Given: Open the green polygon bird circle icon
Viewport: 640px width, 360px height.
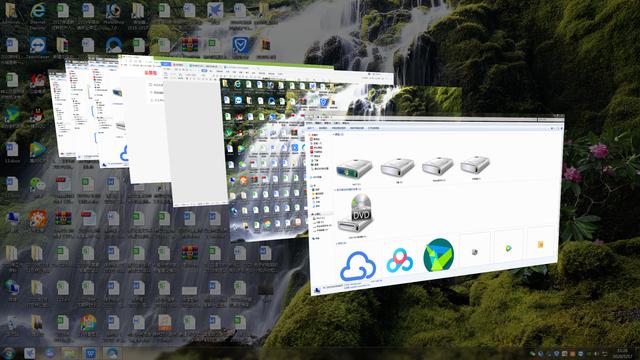Looking at the screenshot, I should [x=438, y=255].
